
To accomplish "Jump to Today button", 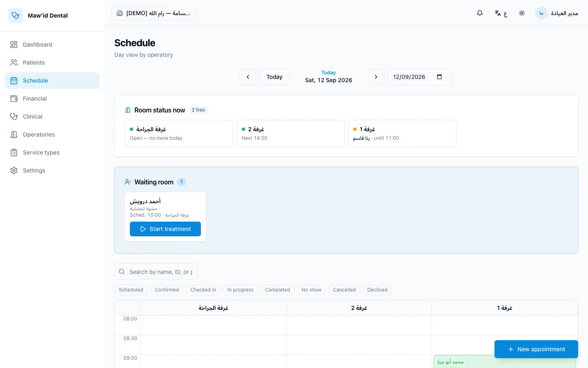I will click(274, 77).
